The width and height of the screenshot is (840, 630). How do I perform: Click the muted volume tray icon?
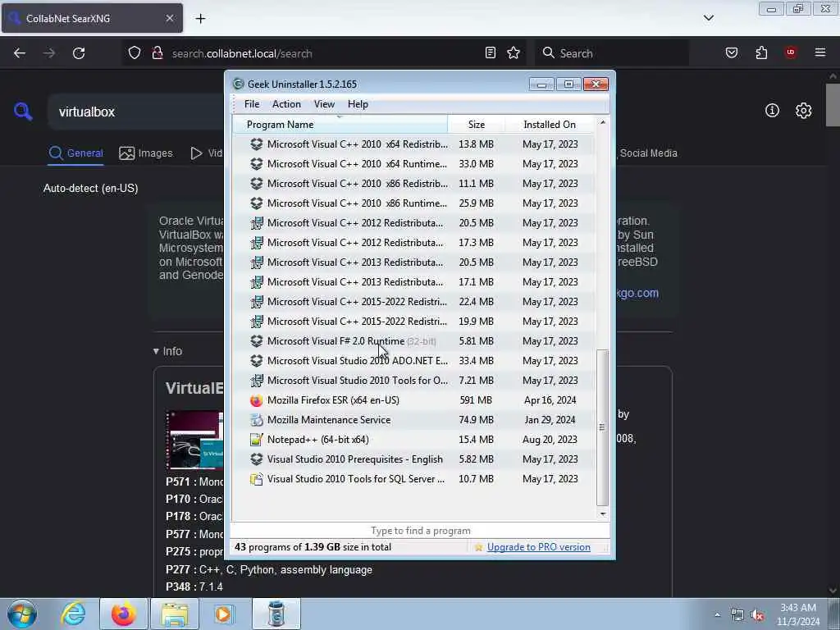(x=757, y=615)
